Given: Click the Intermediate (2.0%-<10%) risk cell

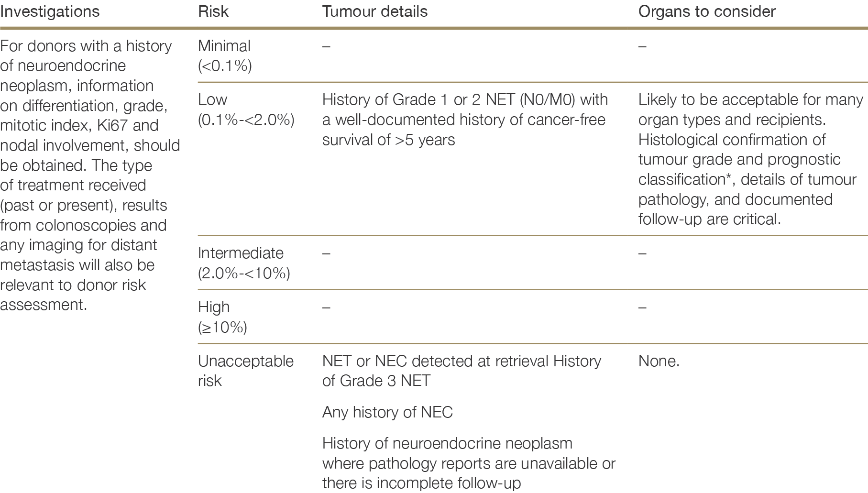Looking at the screenshot, I should pyautogui.click(x=243, y=263).
